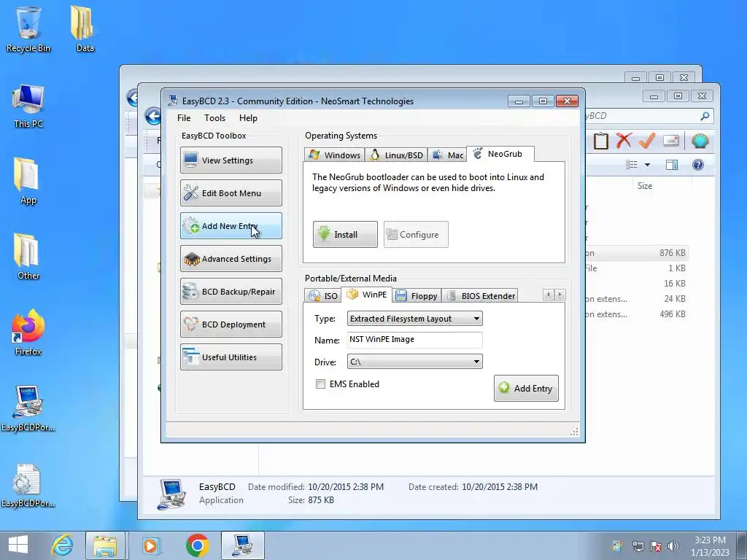Switch to the Linux/BSD tab
The width and height of the screenshot is (747, 560).
tap(396, 155)
